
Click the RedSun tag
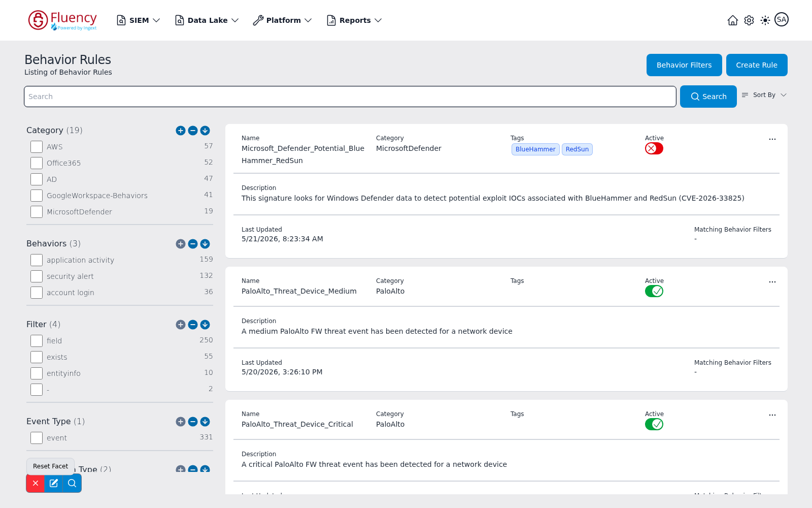coord(577,149)
